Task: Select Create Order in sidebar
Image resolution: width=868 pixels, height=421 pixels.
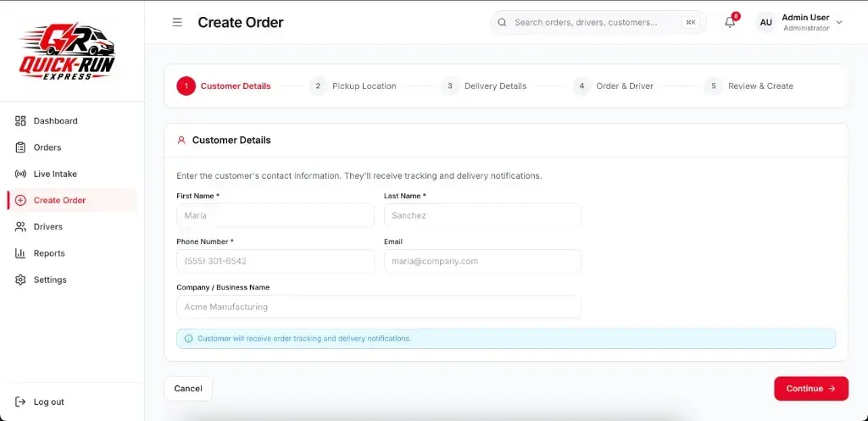Action: [72, 200]
